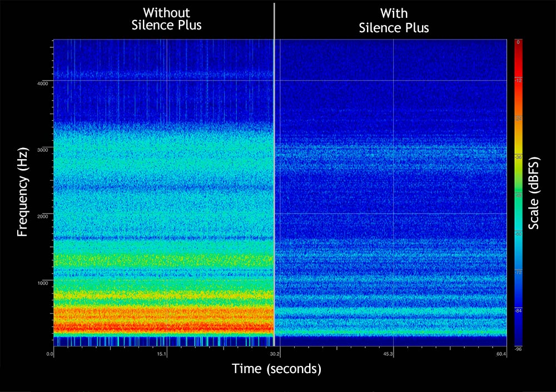556x392 pixels.
Task: Click the 2000 frequency tick label
Action: pyautogui.click(x=43, y=216)
